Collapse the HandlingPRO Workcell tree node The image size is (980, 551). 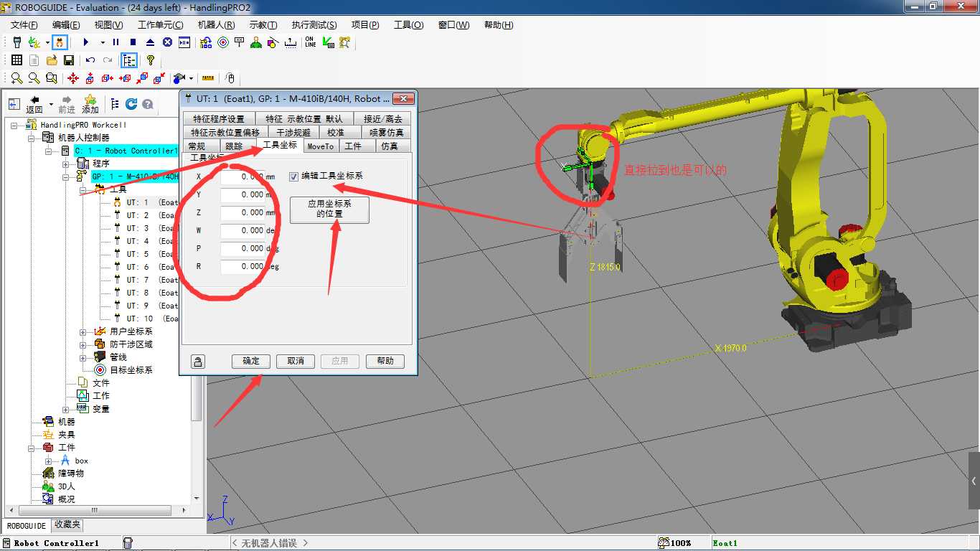[x=15, y=125]
